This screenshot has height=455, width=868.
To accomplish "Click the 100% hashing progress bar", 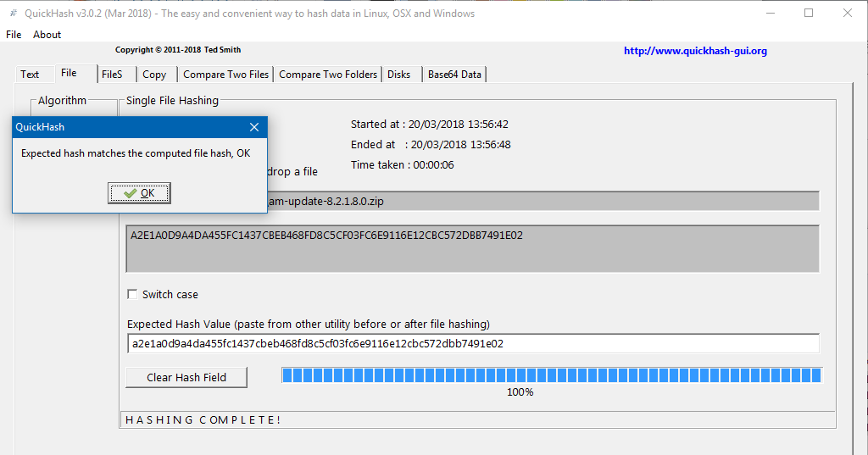I will point(551,375).
